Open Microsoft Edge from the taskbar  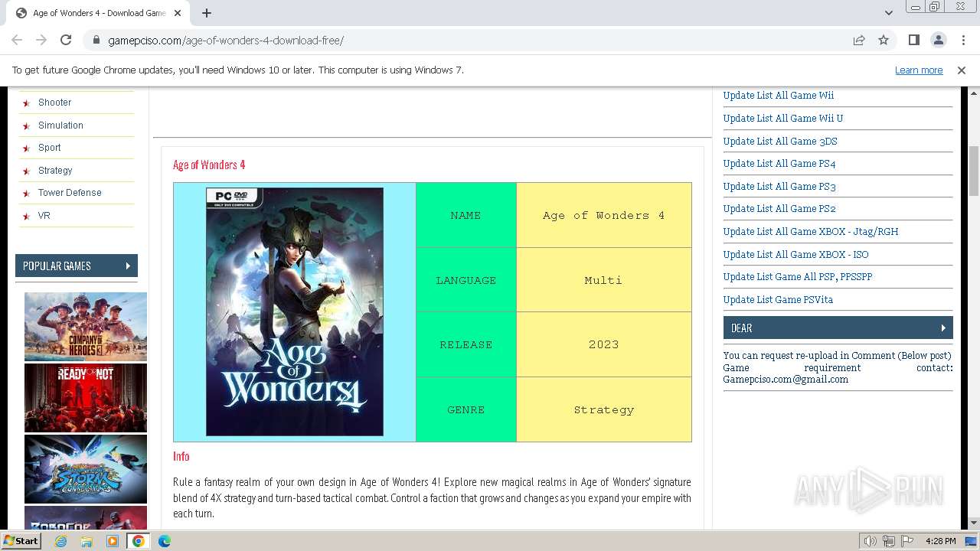click(x=164, y=541)
